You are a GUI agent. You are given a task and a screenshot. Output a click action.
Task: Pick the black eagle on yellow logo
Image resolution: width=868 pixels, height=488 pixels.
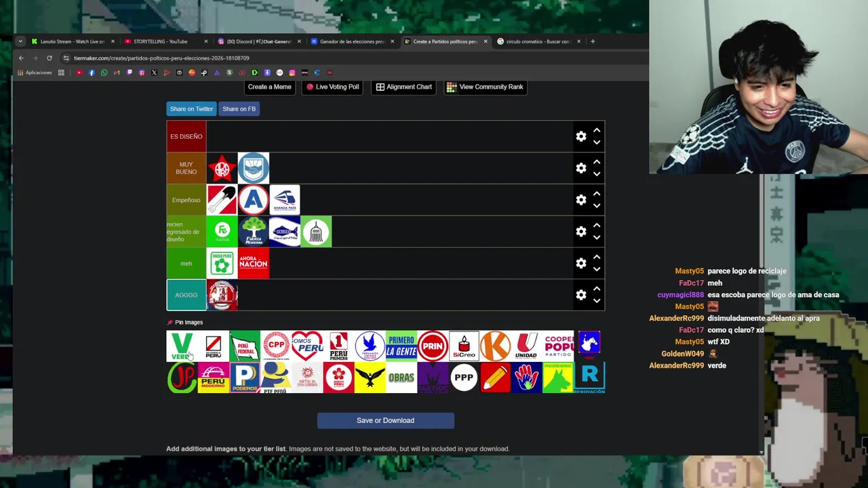point(370,378)
